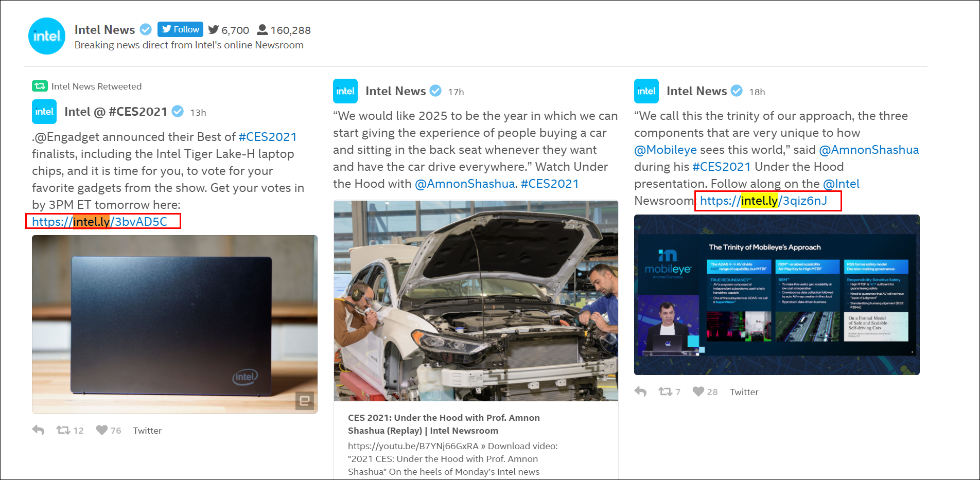The image size is (980, 480).
Task: Open Intel News name on 18h tweet
Action: click(x=696, y=91)
